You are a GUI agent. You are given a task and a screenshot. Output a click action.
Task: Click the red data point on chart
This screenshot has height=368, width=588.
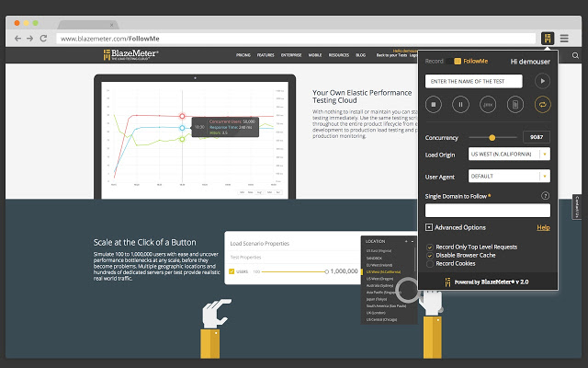[182, 116]
